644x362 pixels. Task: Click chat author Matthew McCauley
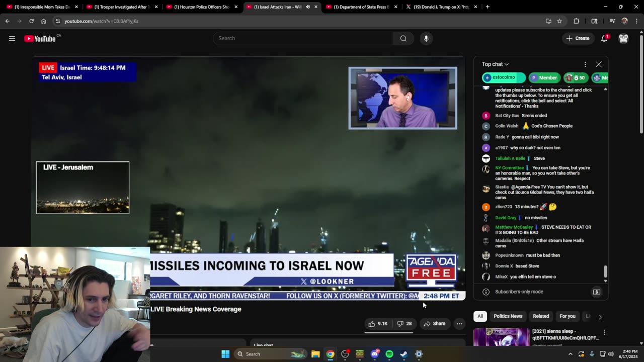coord(514,227)
